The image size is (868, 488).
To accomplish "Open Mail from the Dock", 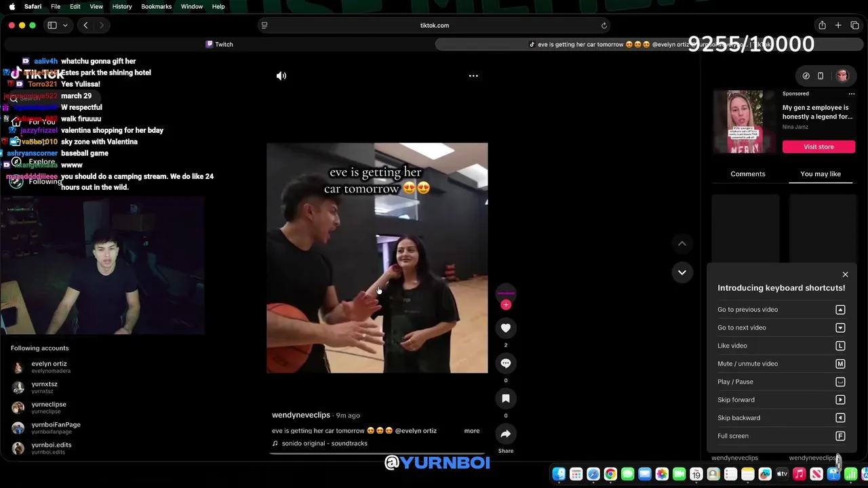I will [645, 474].
